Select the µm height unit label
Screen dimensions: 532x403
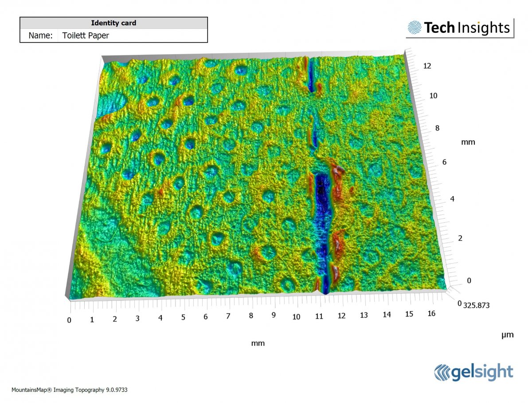[507, 335]
